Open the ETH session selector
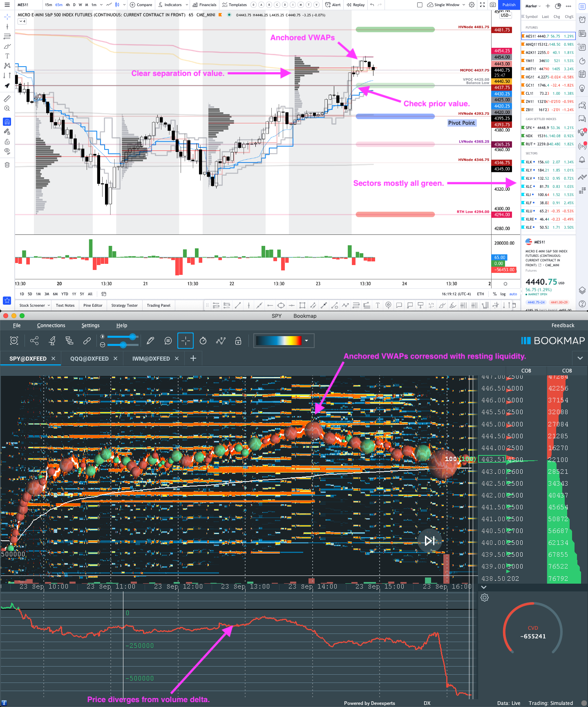This screenshot has width=588, height=707. [x=481, y=294]
